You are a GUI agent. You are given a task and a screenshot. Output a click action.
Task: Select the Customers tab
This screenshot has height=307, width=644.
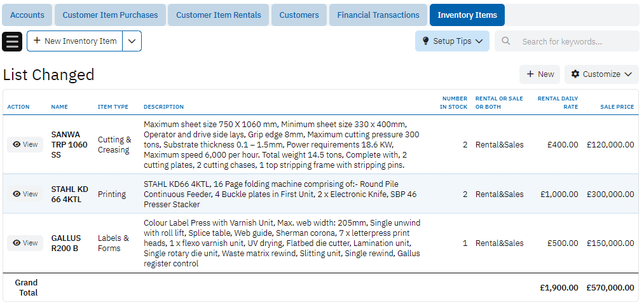coord(299,15)
